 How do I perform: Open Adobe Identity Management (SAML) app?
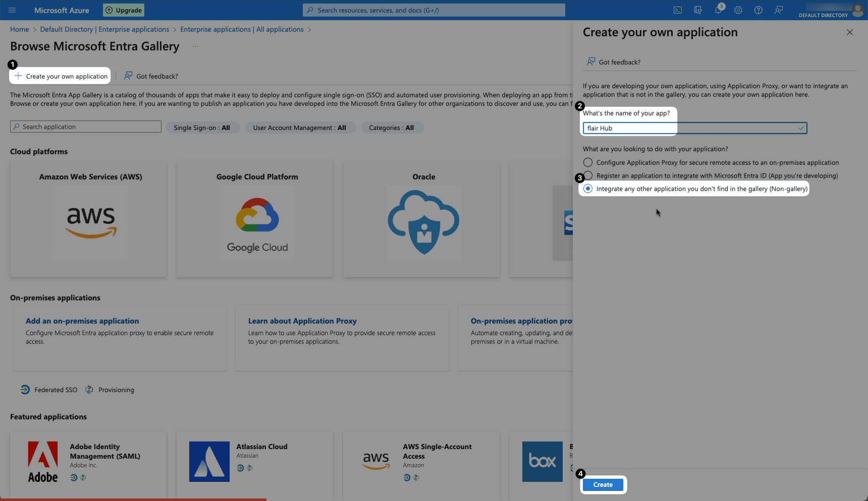[x=105, y=451]
